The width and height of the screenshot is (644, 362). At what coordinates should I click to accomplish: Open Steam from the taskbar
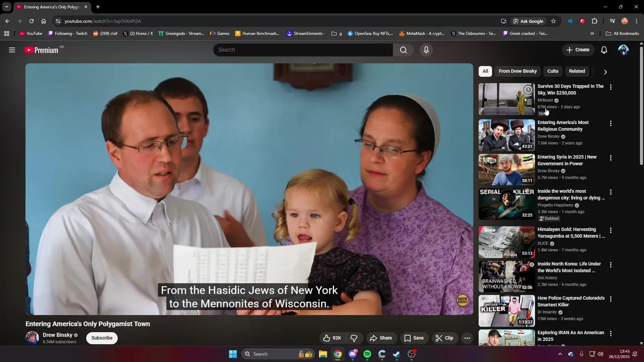point(396,354)
